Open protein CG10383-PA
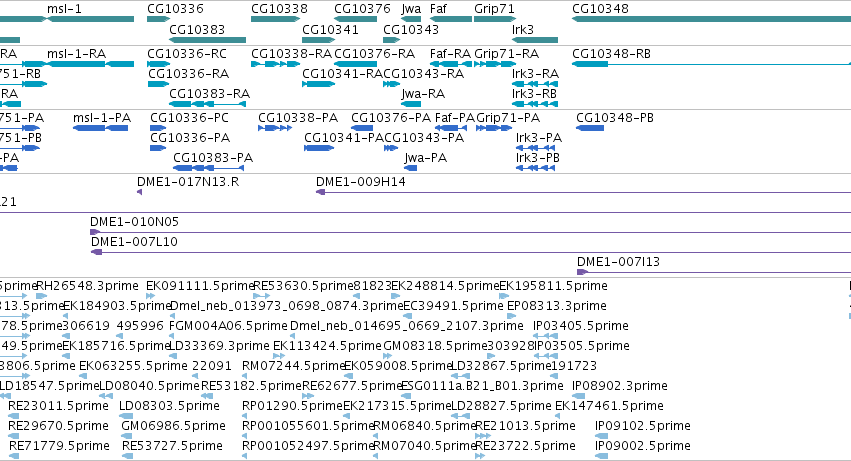Viewport: 851px width, 461px height. click(208, 168)
